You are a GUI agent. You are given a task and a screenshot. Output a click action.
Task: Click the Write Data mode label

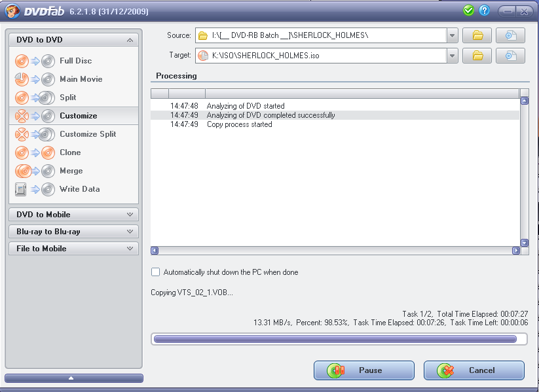80,189
